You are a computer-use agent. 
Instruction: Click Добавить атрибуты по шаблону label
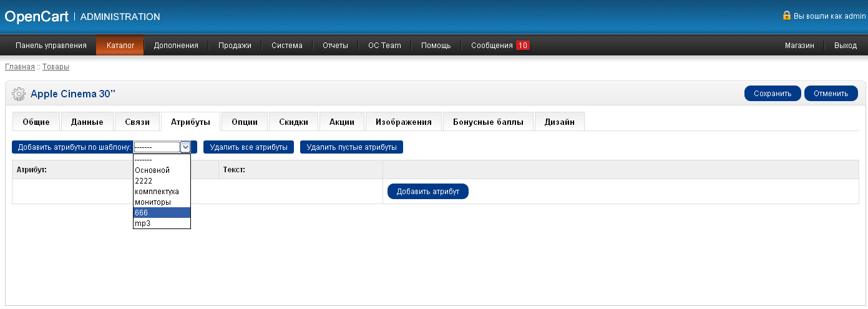point(74,147)
